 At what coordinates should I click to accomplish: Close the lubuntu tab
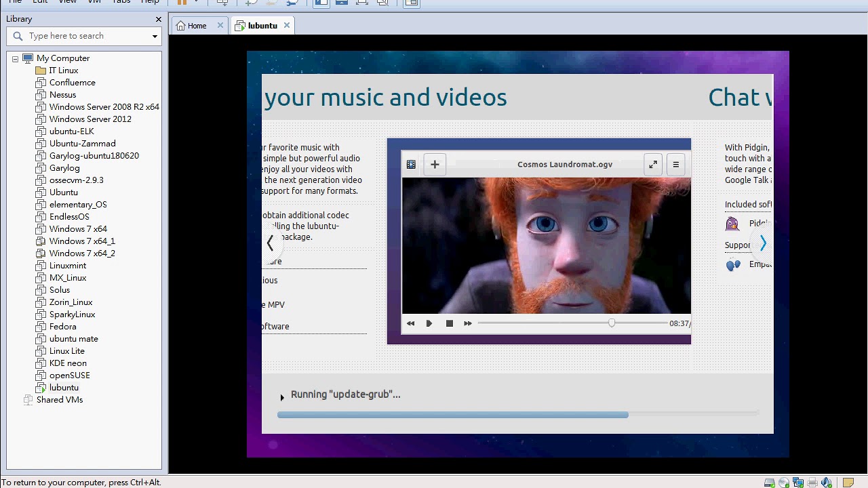pos(287,26)
